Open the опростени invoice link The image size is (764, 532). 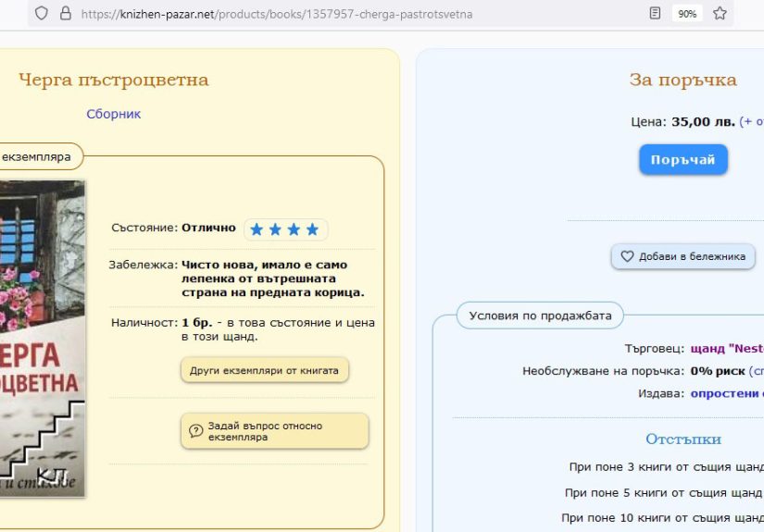point(727,393)
